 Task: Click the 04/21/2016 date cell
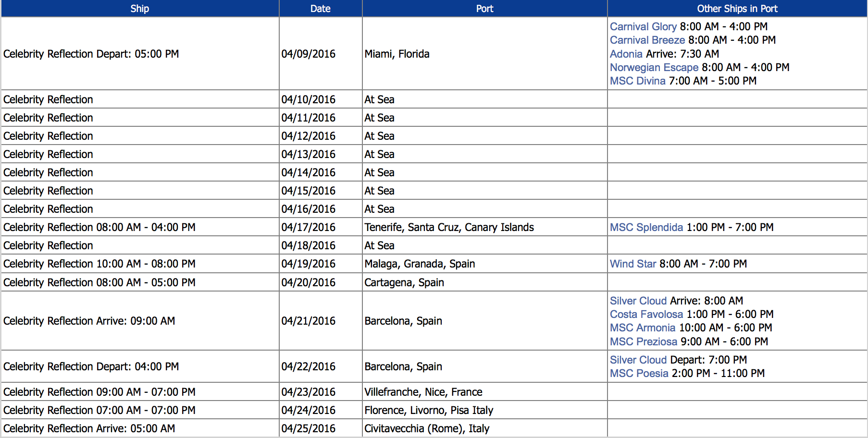point(308,321)
